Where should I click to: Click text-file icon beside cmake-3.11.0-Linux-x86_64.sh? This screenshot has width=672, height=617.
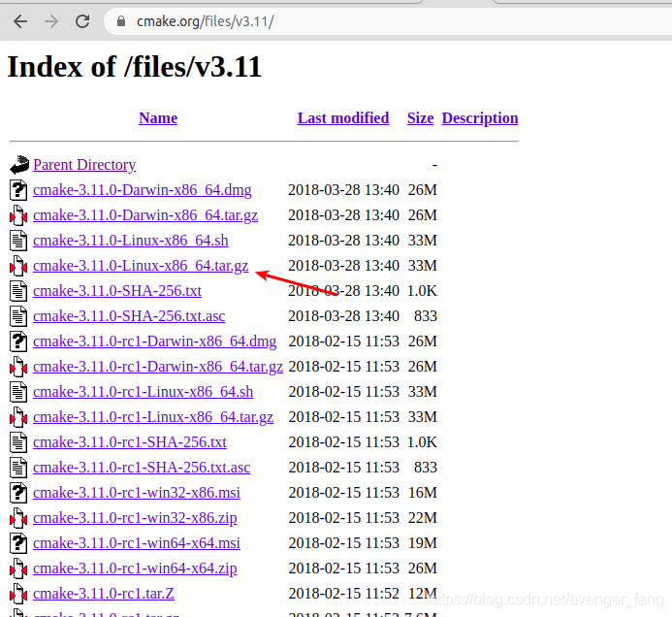(18, 241)
